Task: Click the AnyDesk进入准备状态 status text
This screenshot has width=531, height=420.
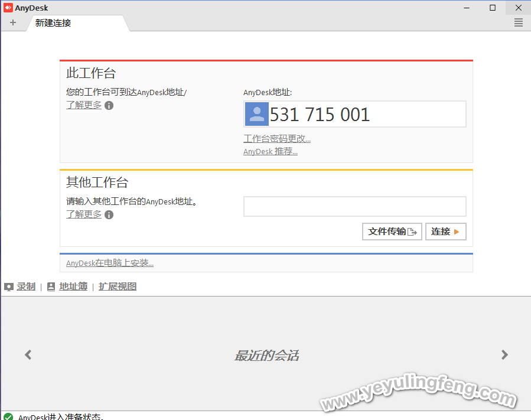Action: pyautogui.click(x=61, y=416)
